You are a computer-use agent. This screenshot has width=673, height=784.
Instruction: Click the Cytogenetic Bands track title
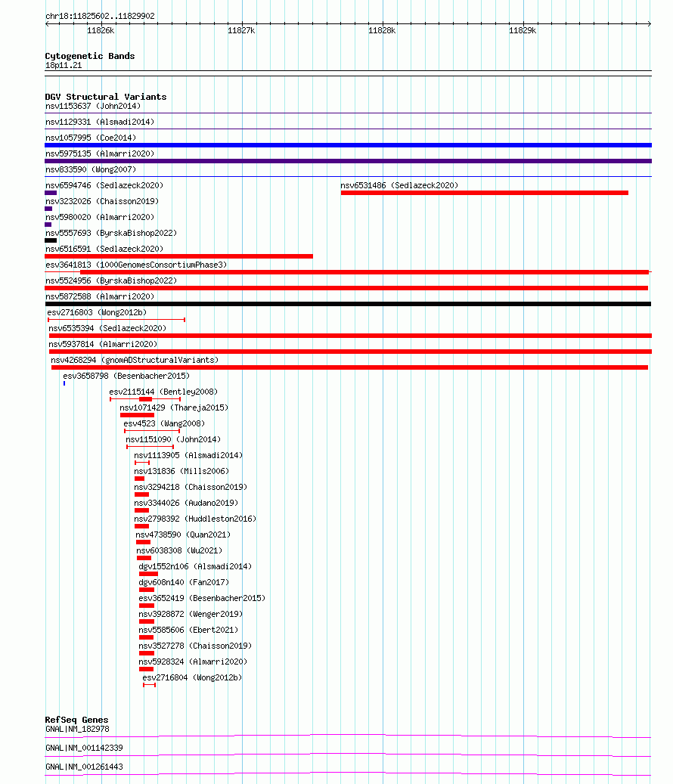(x=90, y=56)
